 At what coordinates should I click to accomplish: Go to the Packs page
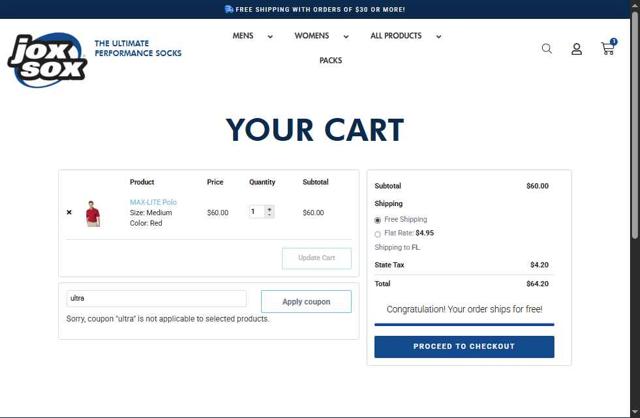[331, 60]
